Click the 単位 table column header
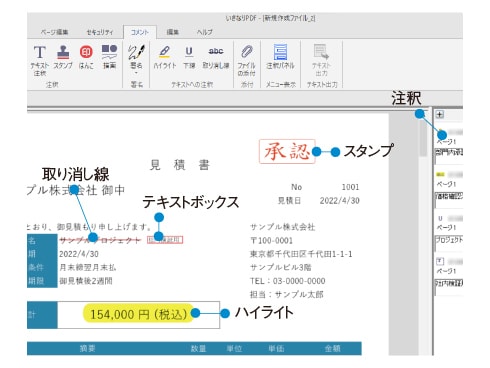This screenshot has width=490, height=368. click(x=234, y=348)
